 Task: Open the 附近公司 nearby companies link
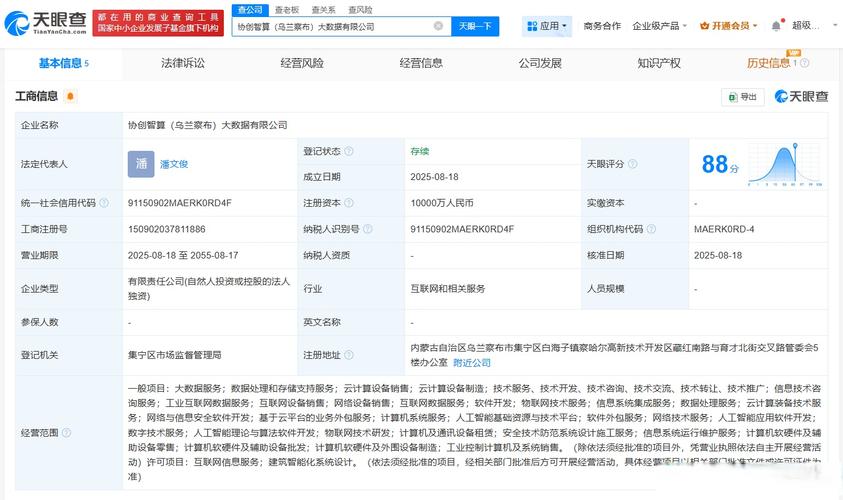472,363
